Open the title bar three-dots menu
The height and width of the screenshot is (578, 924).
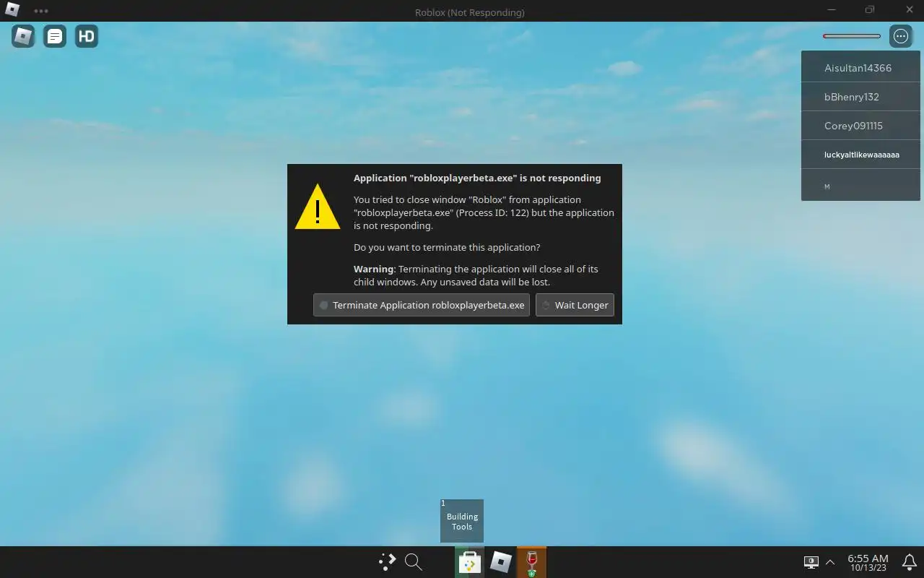[x=41, y=12]
